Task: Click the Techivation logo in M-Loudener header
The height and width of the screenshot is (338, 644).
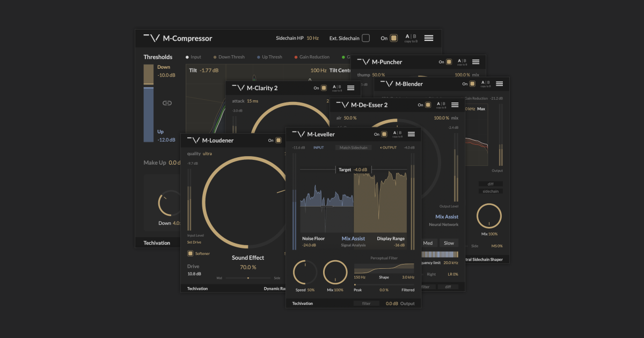Action: 193,140
